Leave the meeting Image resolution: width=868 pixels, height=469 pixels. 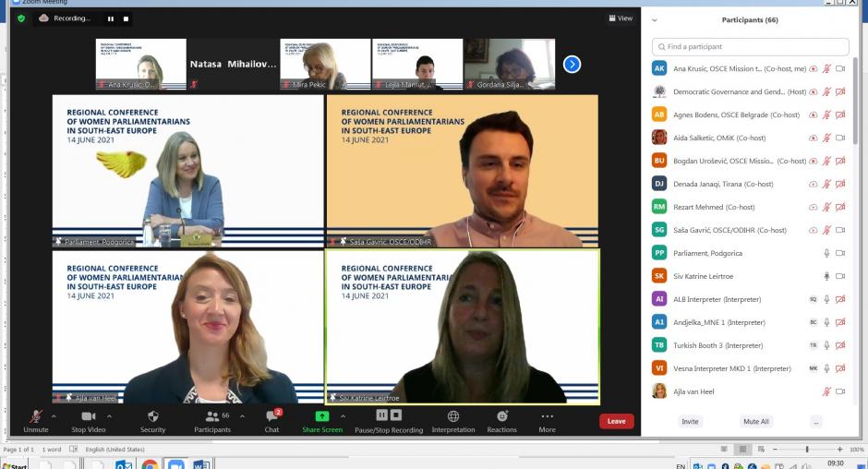[x=616, y=421]
